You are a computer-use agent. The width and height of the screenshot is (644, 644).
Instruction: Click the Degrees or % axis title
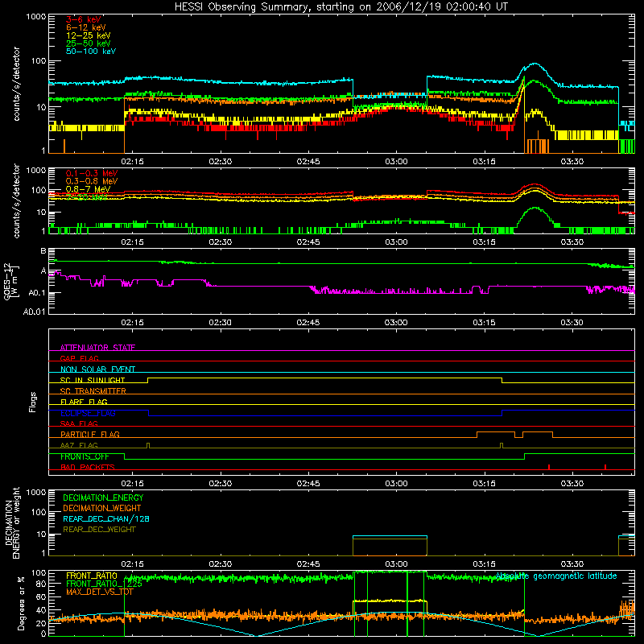pyautogui.click(x=21, y=603)
